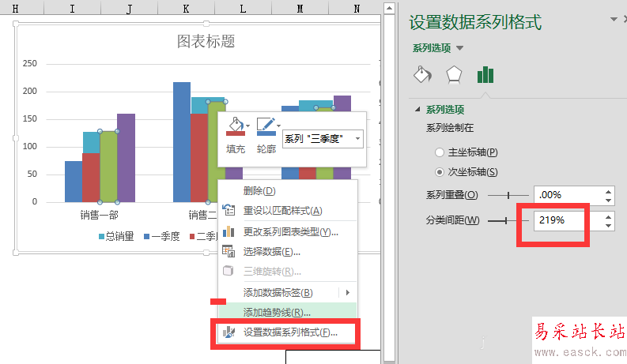The image size is (627, 364).
Task: Increase 系列重叠 with up spinner
Action: 608,191
